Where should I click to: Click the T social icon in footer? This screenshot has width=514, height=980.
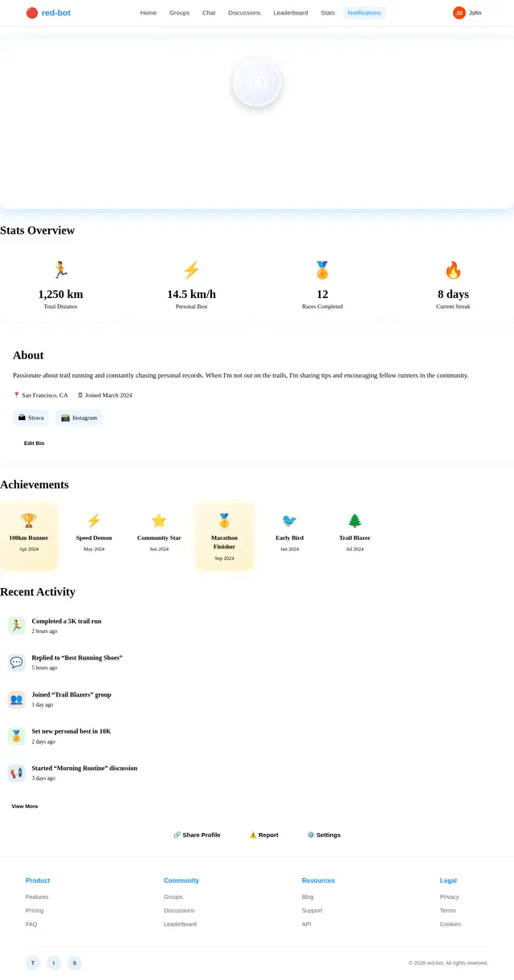pos(33,963)
